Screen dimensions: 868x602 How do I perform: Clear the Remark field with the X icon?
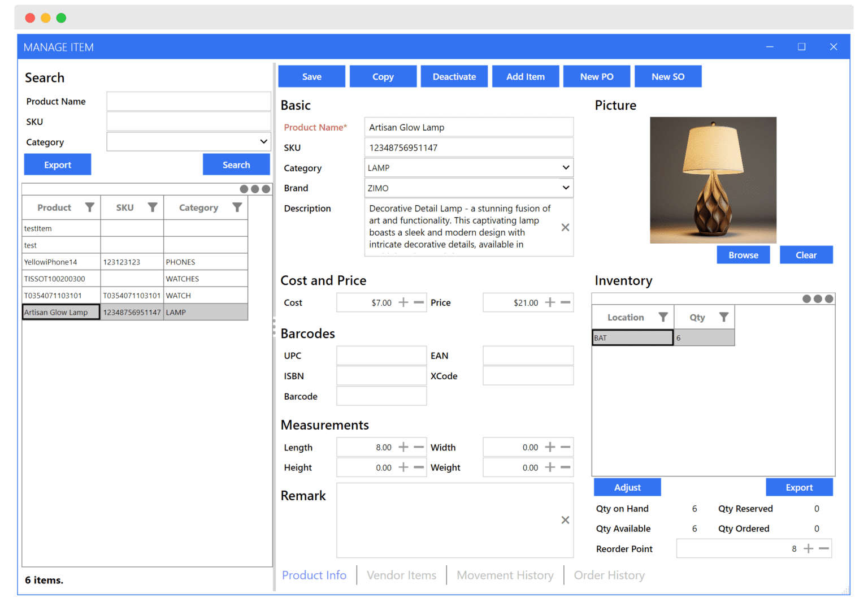565,519
